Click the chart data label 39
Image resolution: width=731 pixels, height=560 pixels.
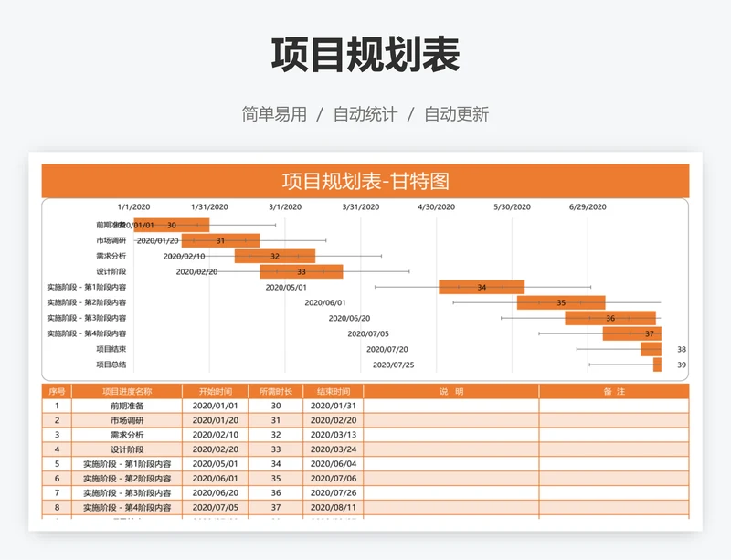682,365
